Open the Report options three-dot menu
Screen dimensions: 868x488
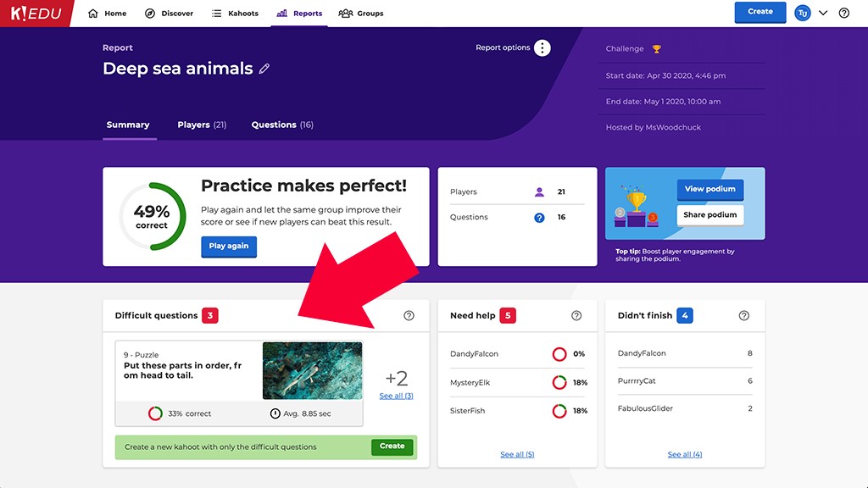[x=542, y=48]
